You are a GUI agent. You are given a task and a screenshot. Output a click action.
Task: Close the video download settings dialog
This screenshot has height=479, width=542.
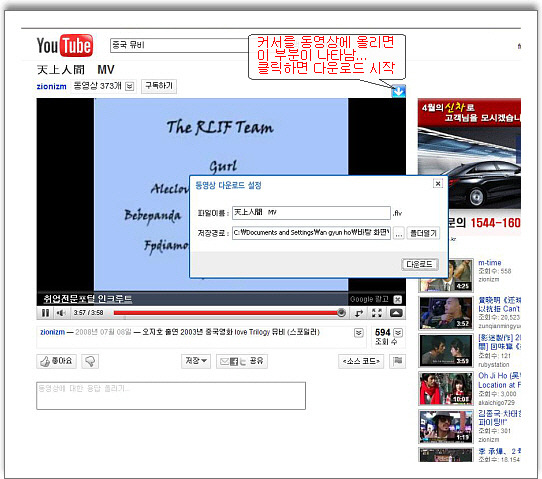438,184
